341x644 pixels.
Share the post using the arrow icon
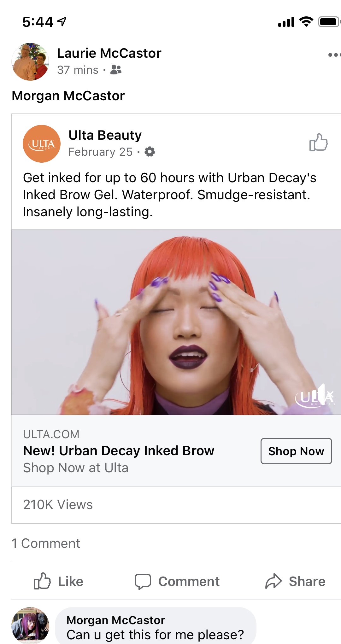point(273,581)
